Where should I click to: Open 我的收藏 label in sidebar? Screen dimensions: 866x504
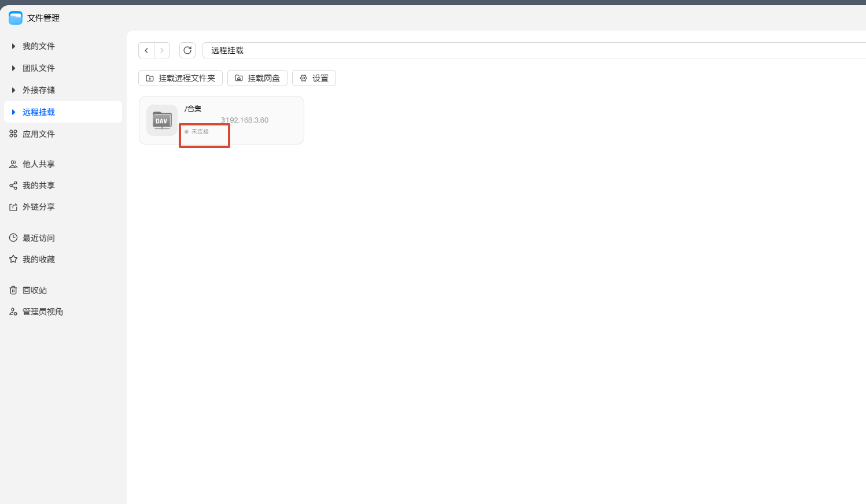[x=39, y=260]
